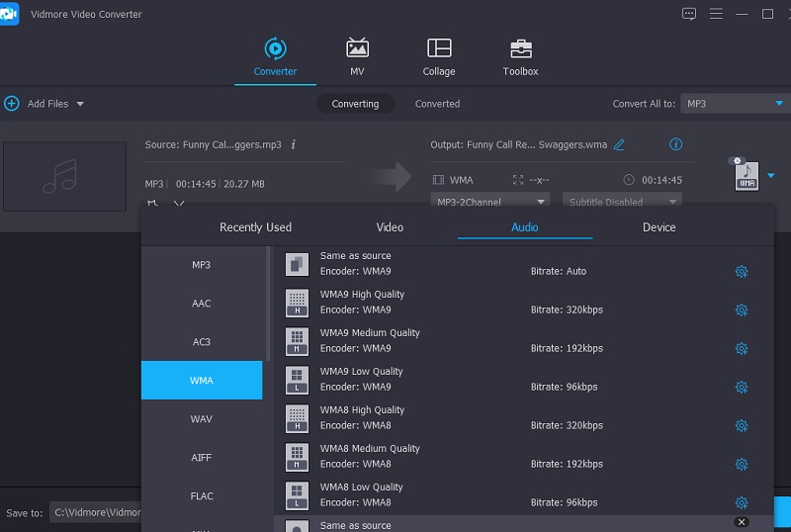Open settings gear for WMA8 Low Quality
The height and width of the screenshot is (532, 791).
(x=741, y=503)
